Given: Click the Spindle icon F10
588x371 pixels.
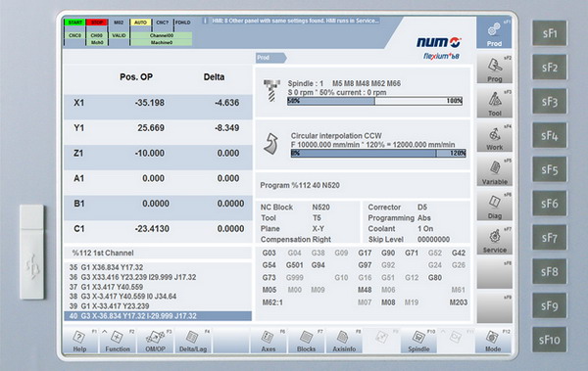Looking at the screenshot, I should 418,341.
